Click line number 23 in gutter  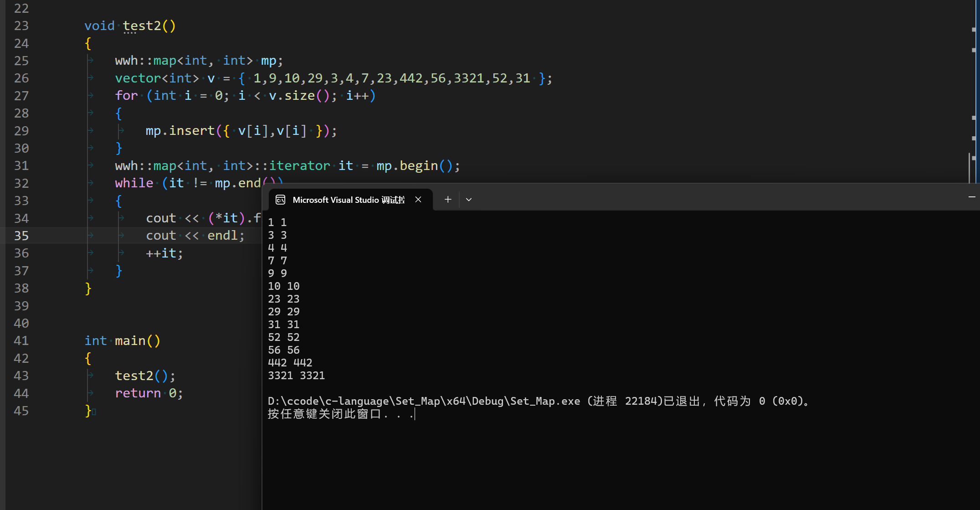21,26
